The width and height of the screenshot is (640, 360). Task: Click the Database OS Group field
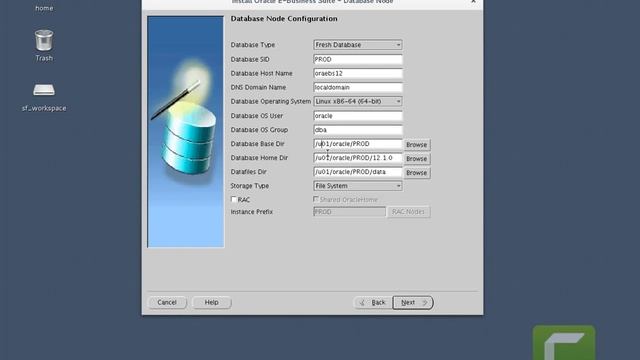pyautogui.click(x=358, y=130)
